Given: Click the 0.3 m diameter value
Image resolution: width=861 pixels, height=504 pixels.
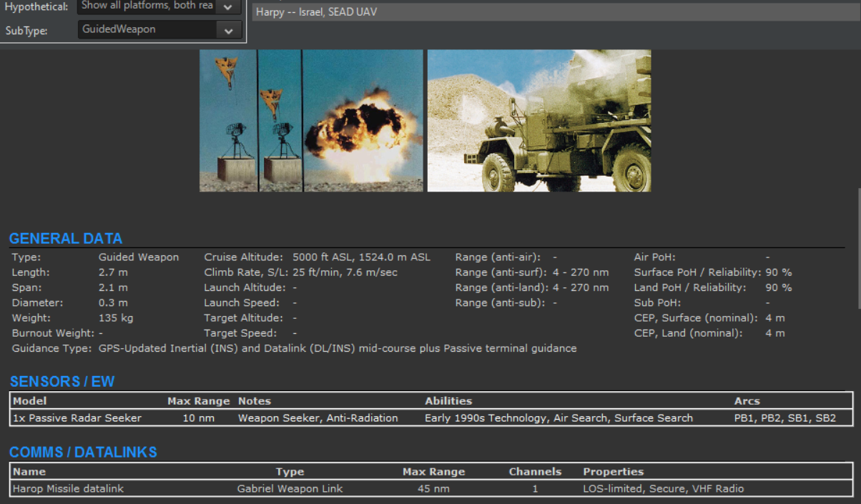Looking at the screenshot, I should click(x=113, y=303).
